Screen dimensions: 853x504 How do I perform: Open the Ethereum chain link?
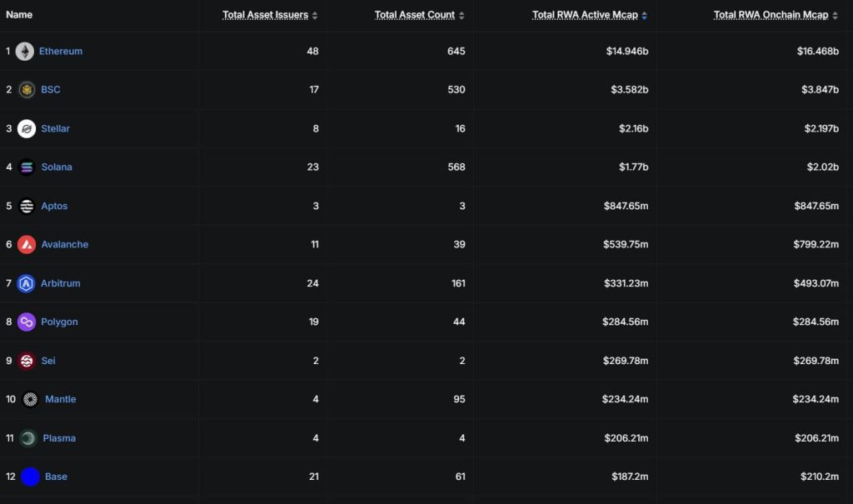point(61,51)
